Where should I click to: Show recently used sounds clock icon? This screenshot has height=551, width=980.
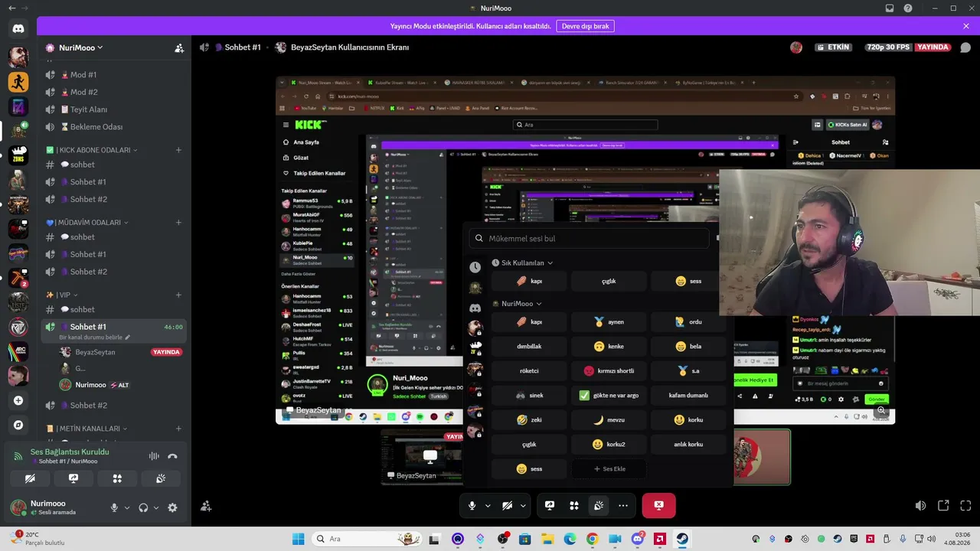point(475,267)
